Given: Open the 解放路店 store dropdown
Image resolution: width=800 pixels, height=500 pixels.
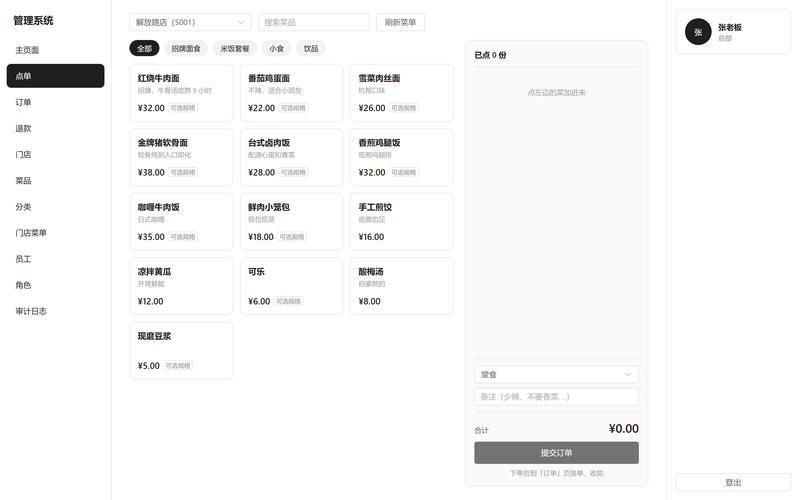Looking at the screenshot, I should [190, 22].
